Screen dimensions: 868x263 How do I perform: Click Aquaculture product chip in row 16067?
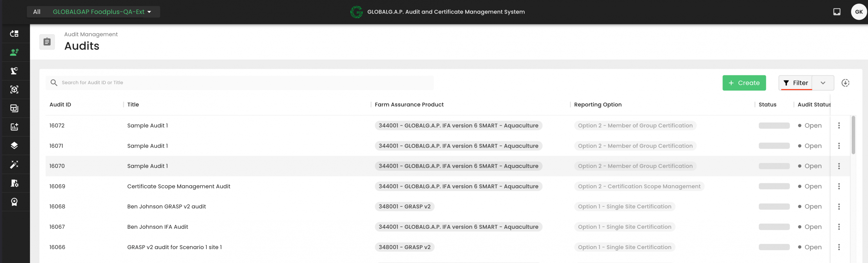coord(458,227)
